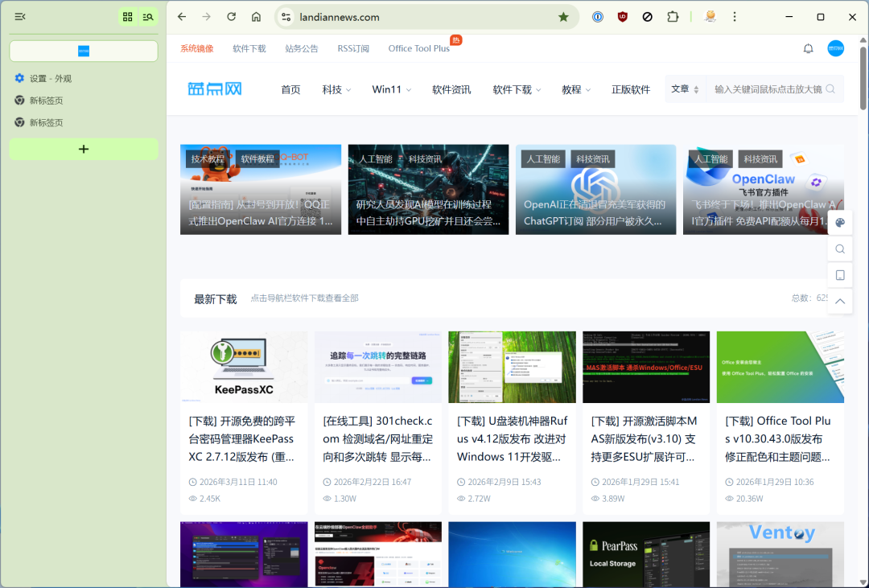Image resolution: width=869 pixels, height=588 pixels.
Task: Switch to the 系统镜像 tab
Action: [197, 48]
